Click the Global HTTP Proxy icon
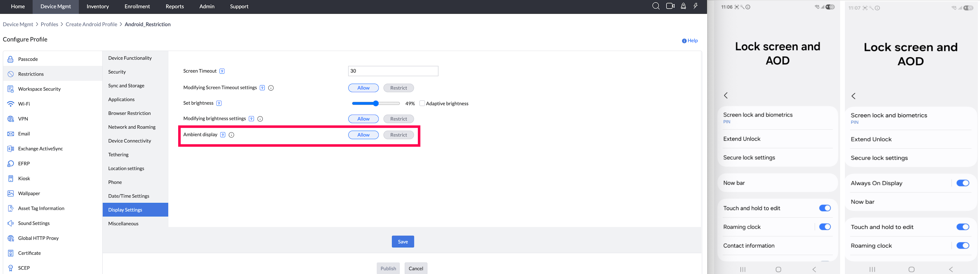The image size is (980, 274). 11,238
